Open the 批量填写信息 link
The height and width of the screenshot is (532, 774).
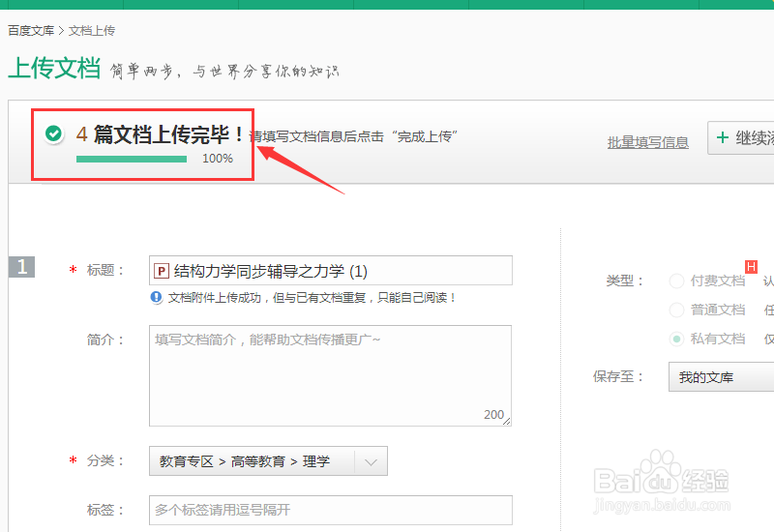click(x=647, y=142)
